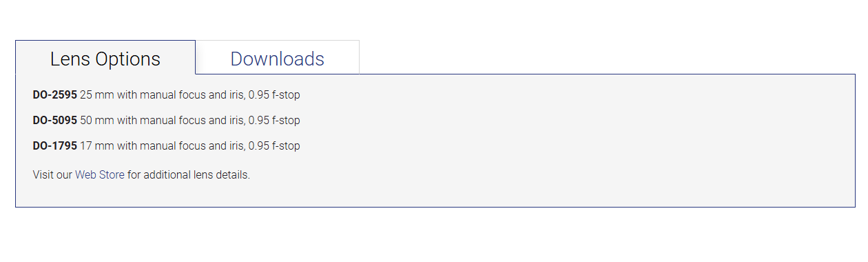Image resolution: width=868 pixels, height=262 pixels.
Task: Click the DO-2595 model number
Action: click(x=55, y=95)
